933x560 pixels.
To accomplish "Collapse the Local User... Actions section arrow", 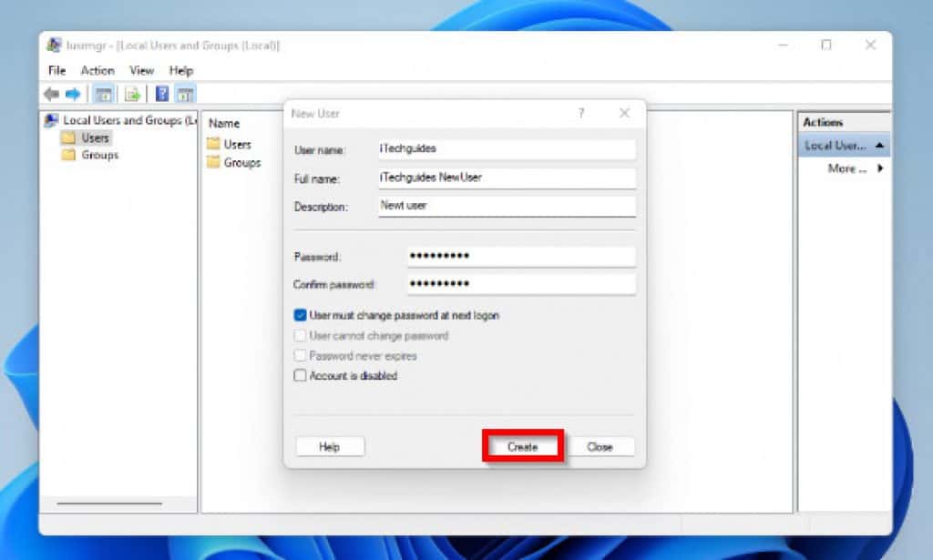I will tap(879, 146).
